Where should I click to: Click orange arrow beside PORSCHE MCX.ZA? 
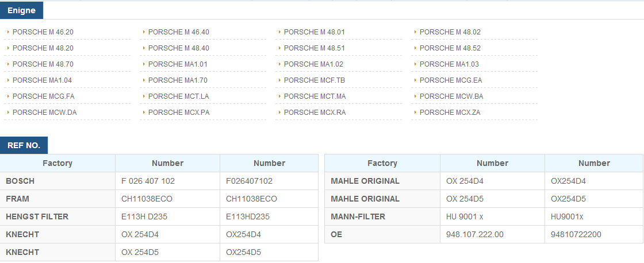pos(415,112)
